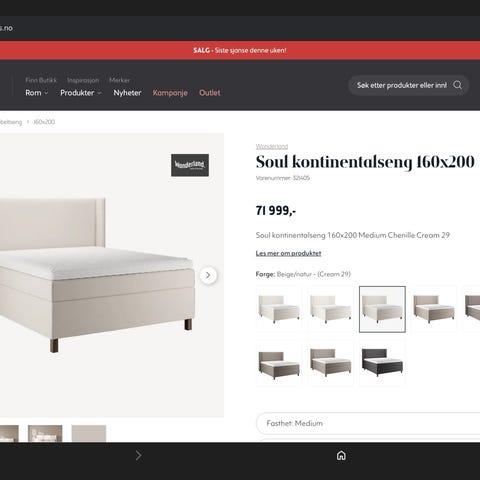
Task: Tap the forward arrow in bottom bar
Action: click(138, 455)
